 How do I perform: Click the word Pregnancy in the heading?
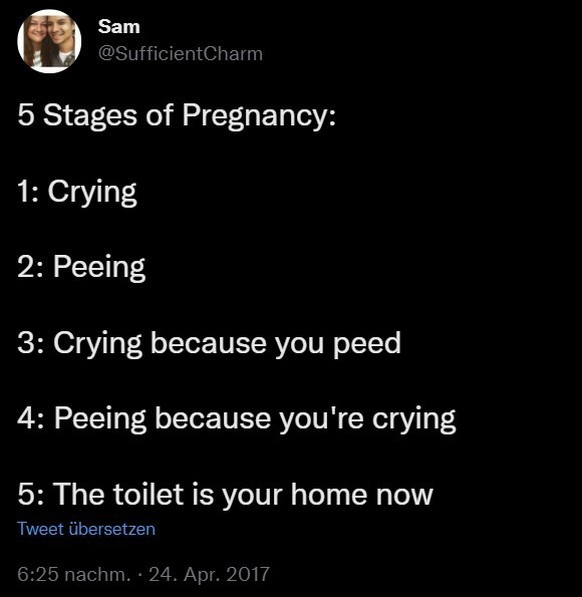[x=259, y=116]
